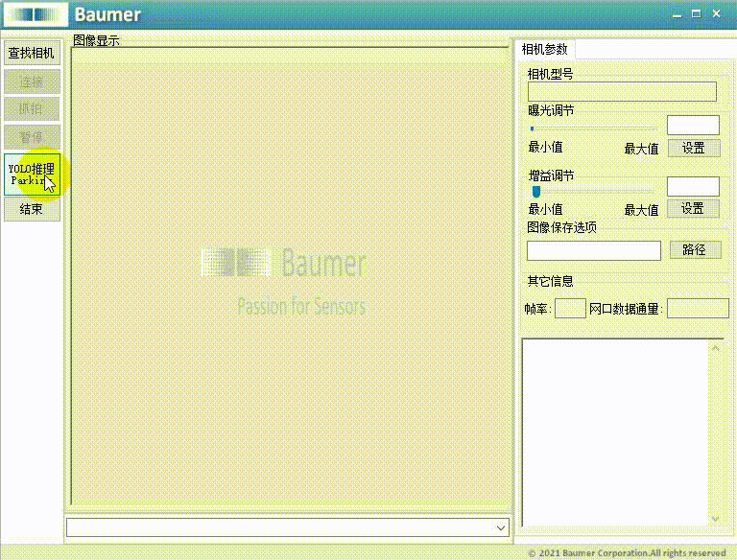Click the 查找相机 button

(32, 53)
